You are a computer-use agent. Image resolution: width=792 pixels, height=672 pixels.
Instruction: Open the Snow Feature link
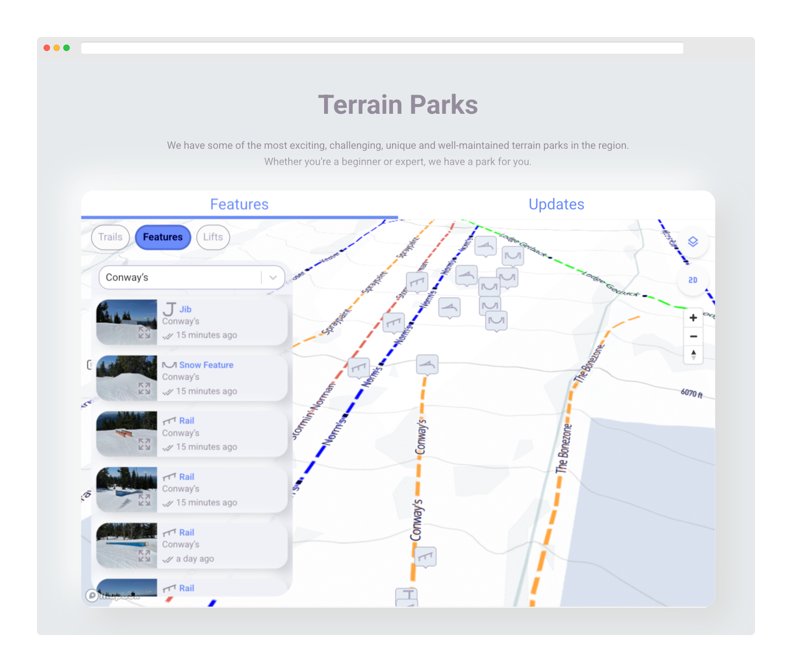pos(206,365)
